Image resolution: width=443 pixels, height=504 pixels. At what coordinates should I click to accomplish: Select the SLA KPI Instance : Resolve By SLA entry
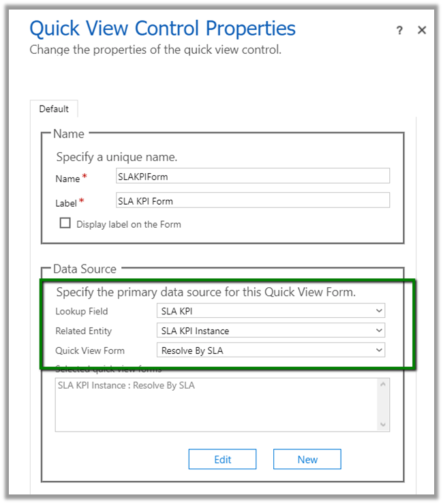point(126,385)
